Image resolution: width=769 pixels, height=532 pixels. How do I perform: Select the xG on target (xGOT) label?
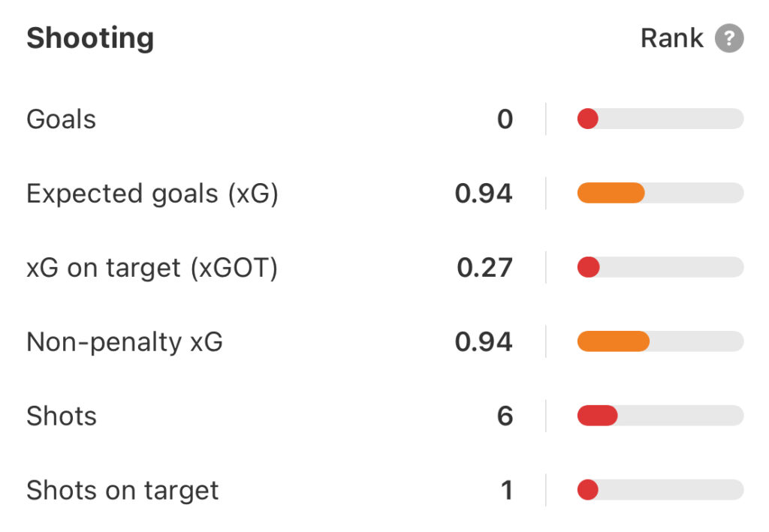click(152, 268)
